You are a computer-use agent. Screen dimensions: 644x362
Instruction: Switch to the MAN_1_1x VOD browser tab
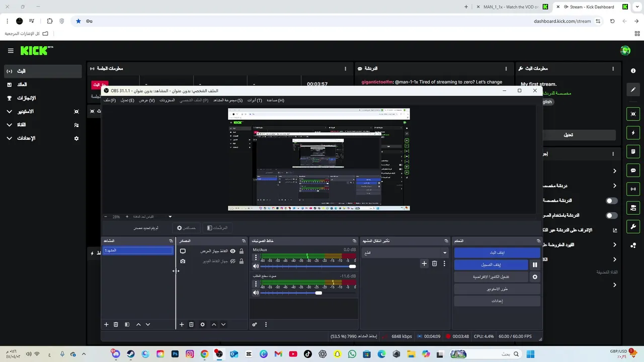[x=511, y=7]
